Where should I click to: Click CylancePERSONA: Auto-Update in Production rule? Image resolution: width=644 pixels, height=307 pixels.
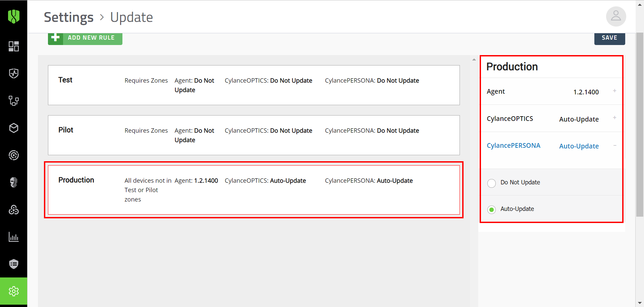coord(369,181)
